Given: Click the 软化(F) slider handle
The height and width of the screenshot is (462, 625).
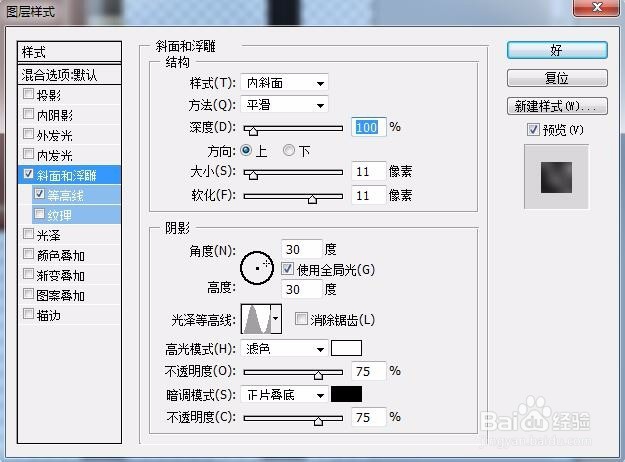Looking at the screenshot, I should pyautogui.click(x=312, y=199).
